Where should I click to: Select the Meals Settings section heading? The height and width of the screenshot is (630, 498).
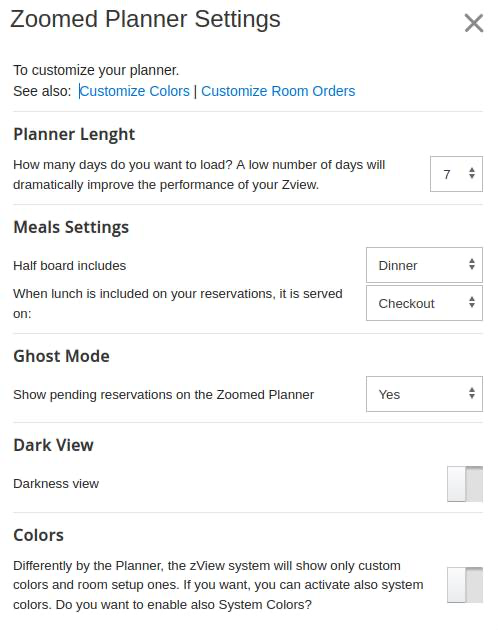click(71, 227)
